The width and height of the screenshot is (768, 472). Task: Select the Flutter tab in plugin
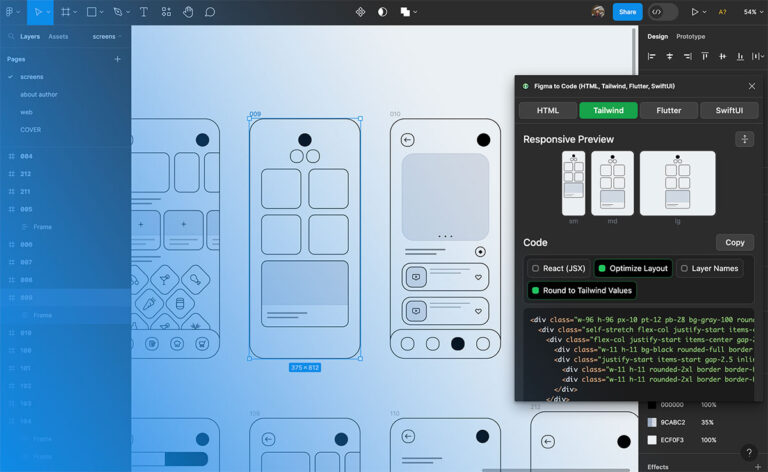(x=669, y=110)
